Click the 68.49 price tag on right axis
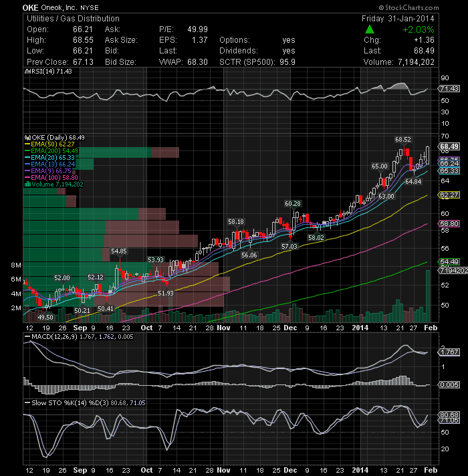468x476 pixels. coord(449,146)
